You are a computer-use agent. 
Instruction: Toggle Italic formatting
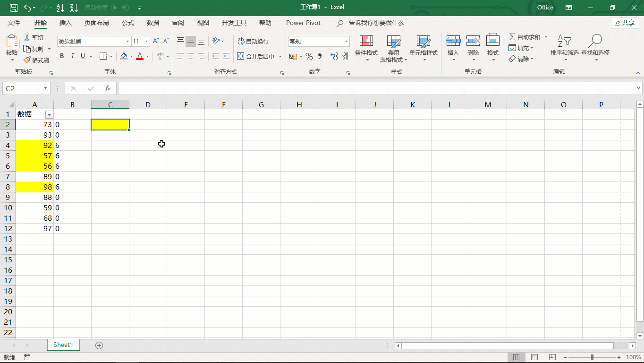tap(73, 56)
